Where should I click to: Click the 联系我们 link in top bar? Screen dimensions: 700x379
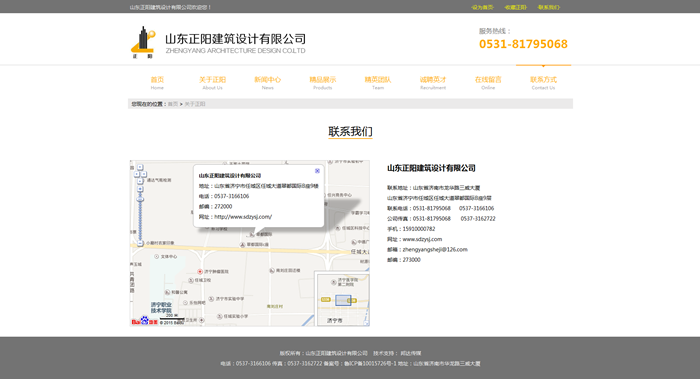pos(549,7)
